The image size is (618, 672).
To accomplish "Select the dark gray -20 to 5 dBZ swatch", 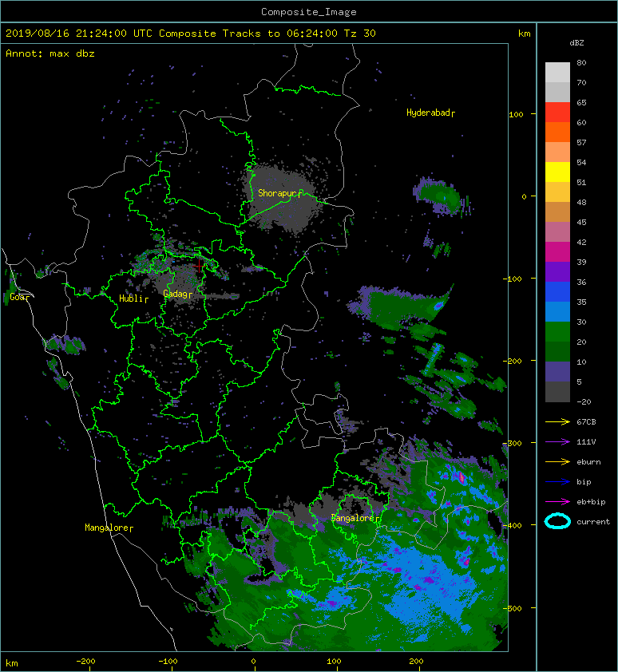I will (557, 392).
